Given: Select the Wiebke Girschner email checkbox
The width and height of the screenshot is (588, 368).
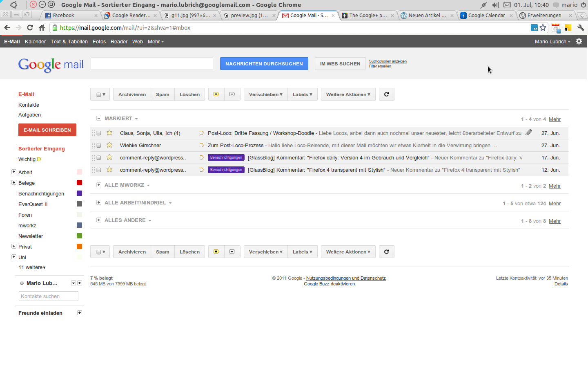Looking at the screenshot, I should point(99,146).
